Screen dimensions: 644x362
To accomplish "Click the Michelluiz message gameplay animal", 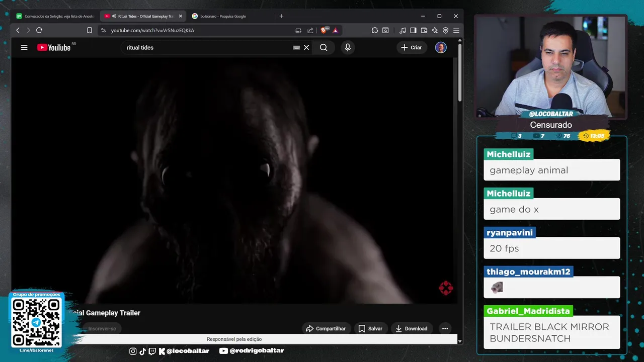I will point(551,170).
